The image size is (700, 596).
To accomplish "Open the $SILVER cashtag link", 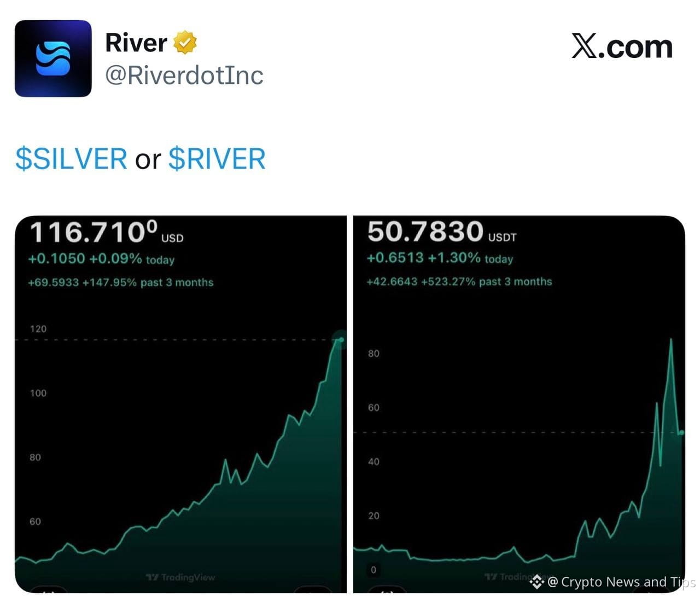I will click(71, 159).
